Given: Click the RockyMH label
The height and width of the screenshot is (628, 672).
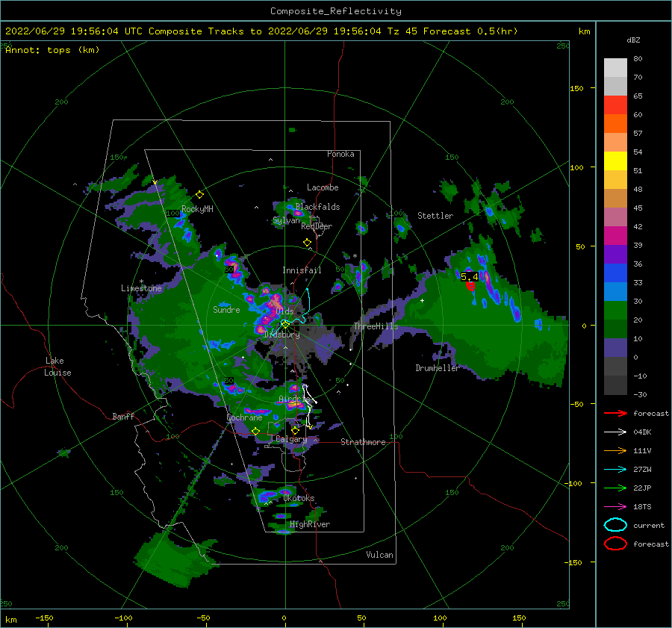Looking at the screenshot, I should click(x=197, y=209).
